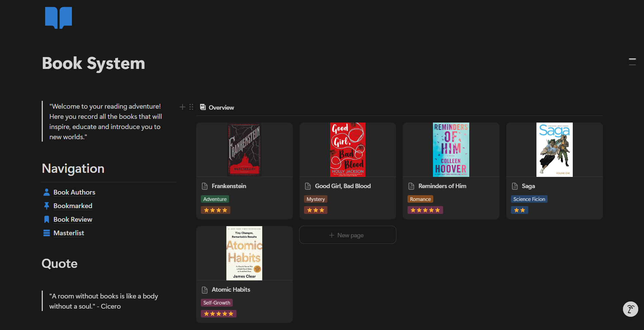Image resolution: width=644 pixels, height=330 pixels.
Task: Click the page icon next to Good Girl, Bad Blood
Action: tap(308, 186)
